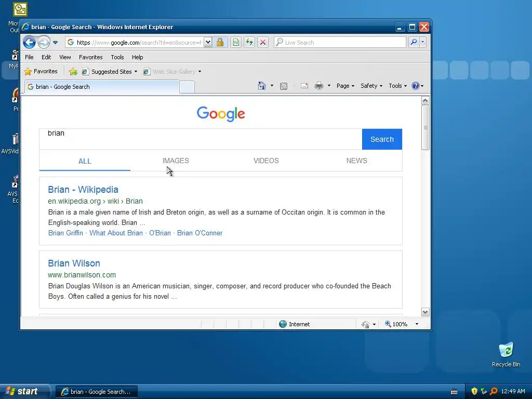This screenshot has height=399, width=532.
Task: Click the orange magnifier tray icon
Action: 494,392
